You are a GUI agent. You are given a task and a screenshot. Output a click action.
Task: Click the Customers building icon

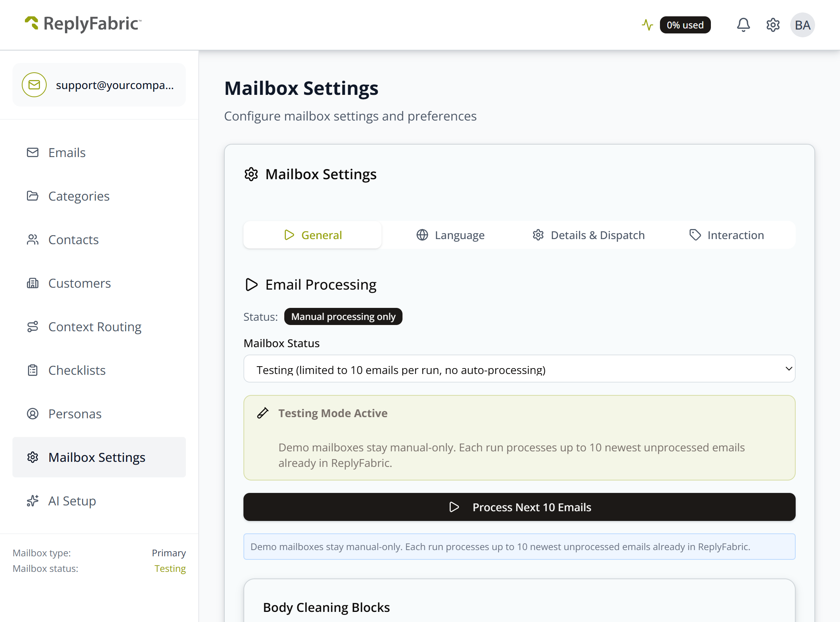tap(33, 283)
